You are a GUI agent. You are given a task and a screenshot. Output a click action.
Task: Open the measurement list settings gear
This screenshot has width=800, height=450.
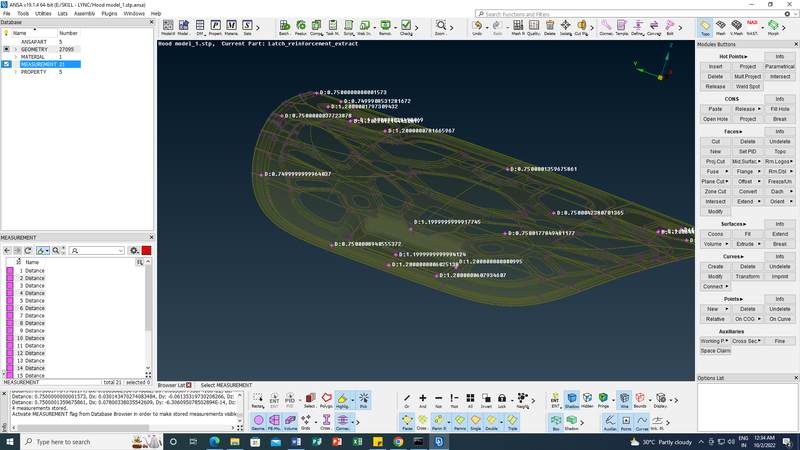[x=134, y=250]
